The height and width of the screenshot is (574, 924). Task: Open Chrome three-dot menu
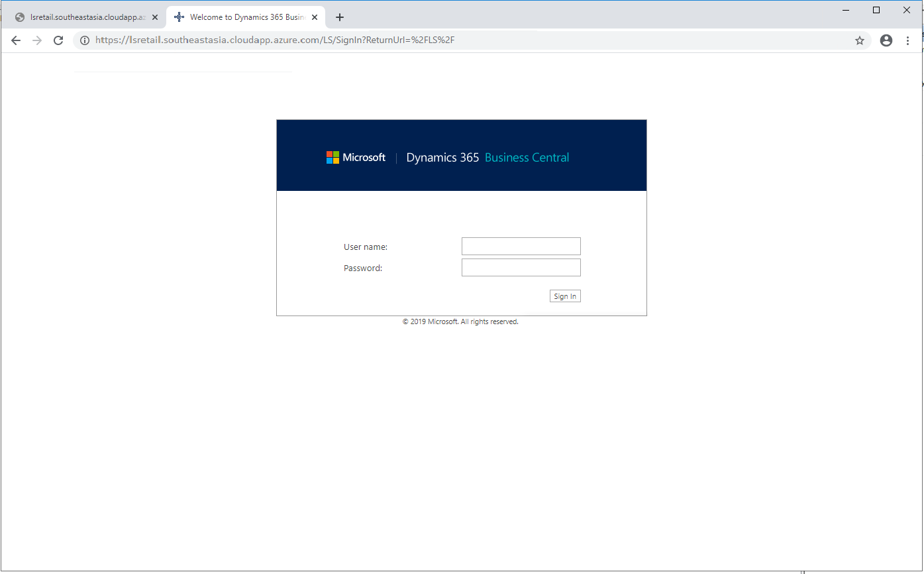click(x=907, y=40)
